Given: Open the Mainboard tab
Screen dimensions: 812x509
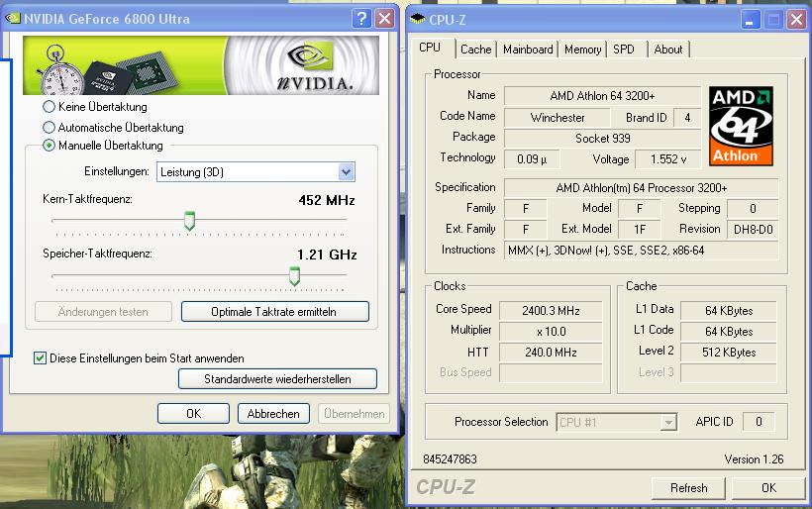Looking at the screenshot, I should click(528, 50).
